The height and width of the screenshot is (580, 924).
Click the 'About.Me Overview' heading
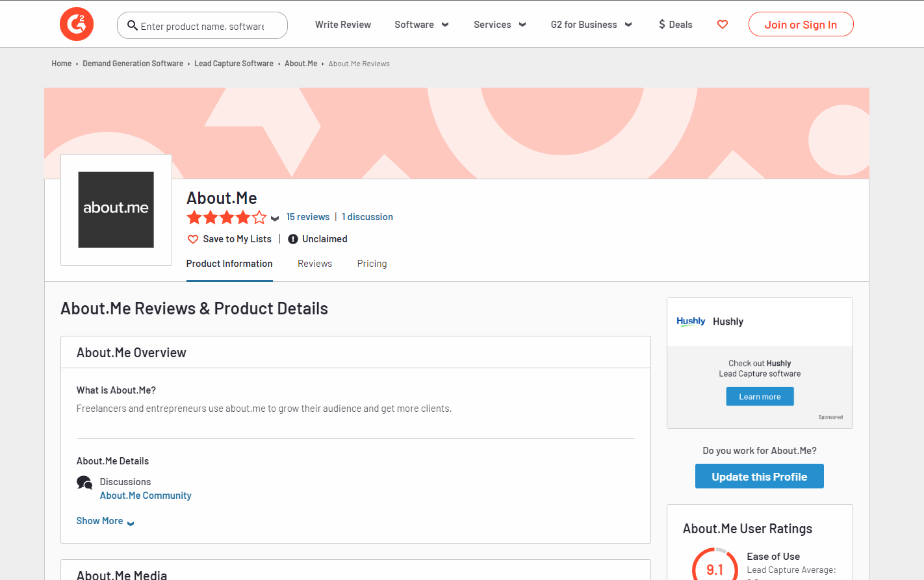131,353
